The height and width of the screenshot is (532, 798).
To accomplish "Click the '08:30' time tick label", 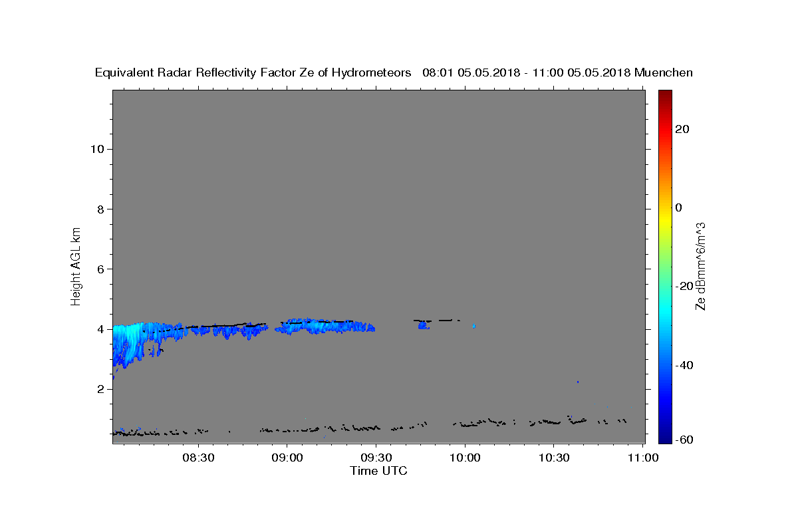I will [198, 458].
